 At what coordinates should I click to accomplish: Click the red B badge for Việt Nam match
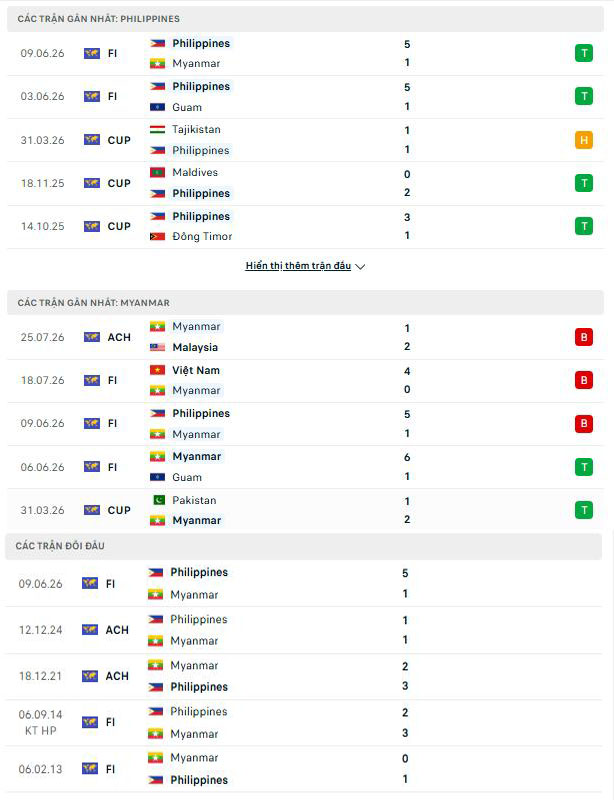584,380
